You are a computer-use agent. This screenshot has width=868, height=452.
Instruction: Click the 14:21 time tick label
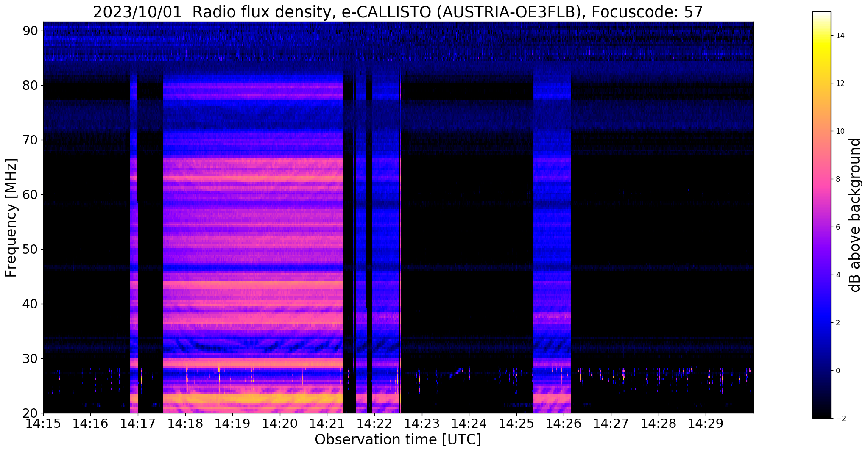tap(327, 423)
